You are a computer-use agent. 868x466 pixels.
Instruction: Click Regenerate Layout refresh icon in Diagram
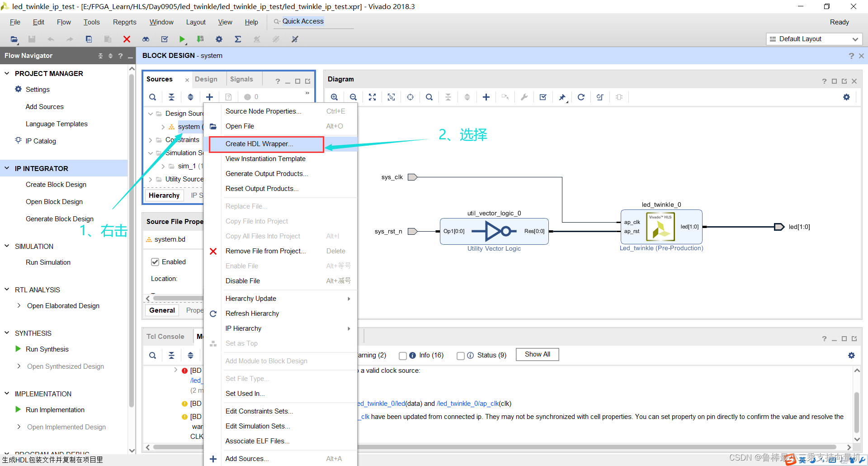point(581,97)
